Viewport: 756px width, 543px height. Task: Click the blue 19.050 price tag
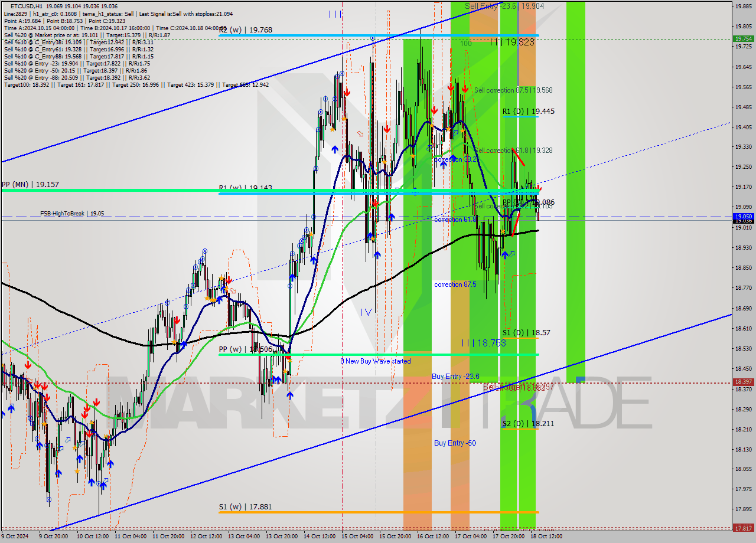coord(743,217)
